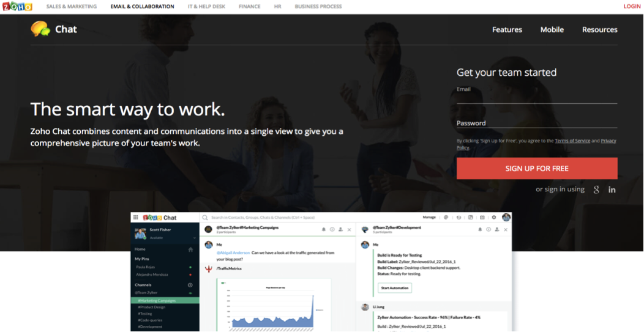Open the IT & Help Desk menu
The image size is (644, 332).
coord(207,7)
